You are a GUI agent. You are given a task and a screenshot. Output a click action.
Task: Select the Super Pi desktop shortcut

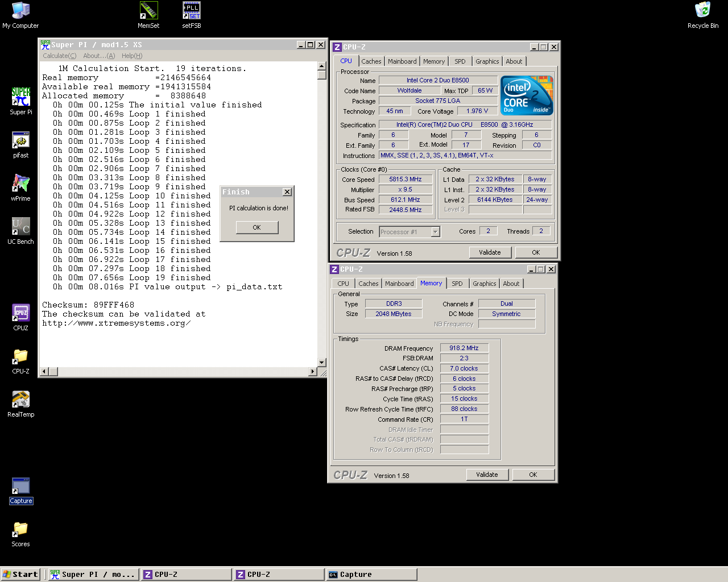[x=21, y=101]
